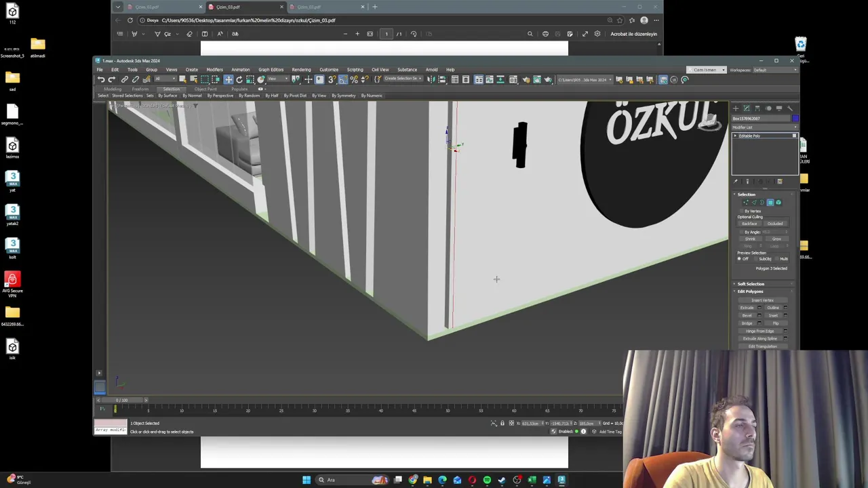The height and width of the screenshot is (488, 868).
Task: Activate the Select and Move tool
Action: click(229, 79)
